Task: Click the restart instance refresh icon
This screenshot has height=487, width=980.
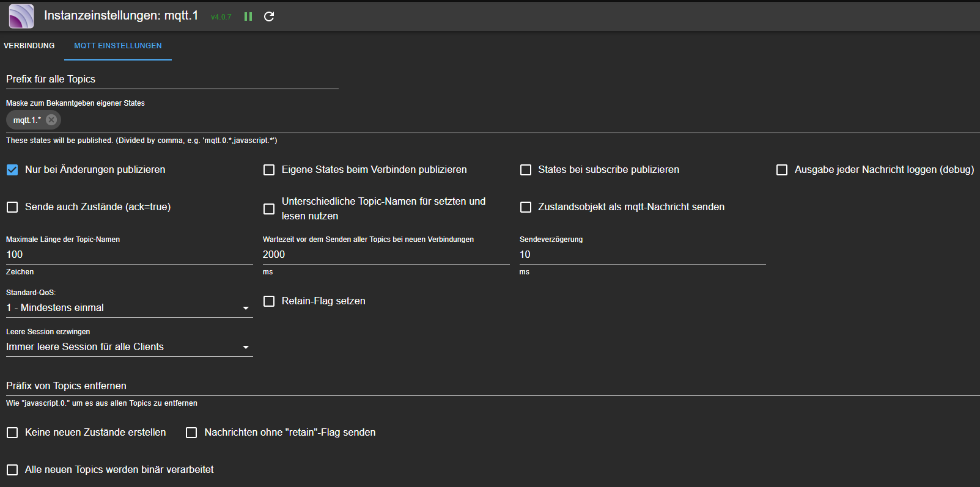Action: [x=269, y=16]
